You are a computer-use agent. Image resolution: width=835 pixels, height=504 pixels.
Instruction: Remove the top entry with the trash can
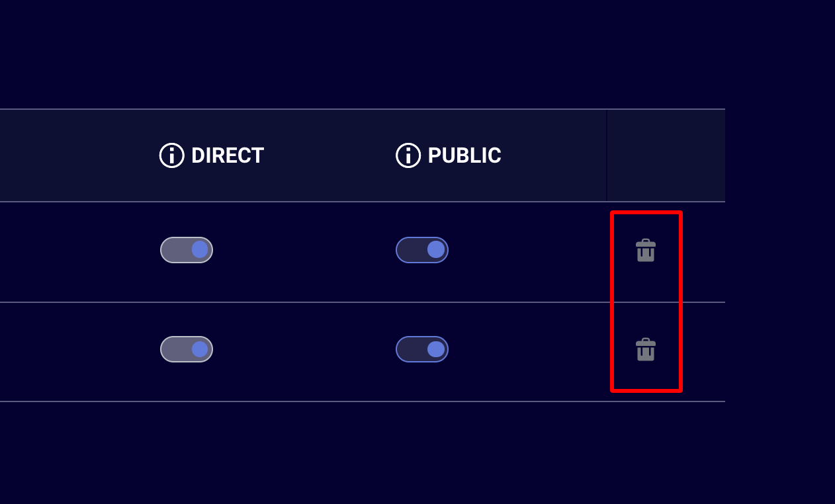pyautogui.click(x=646, y=251)
